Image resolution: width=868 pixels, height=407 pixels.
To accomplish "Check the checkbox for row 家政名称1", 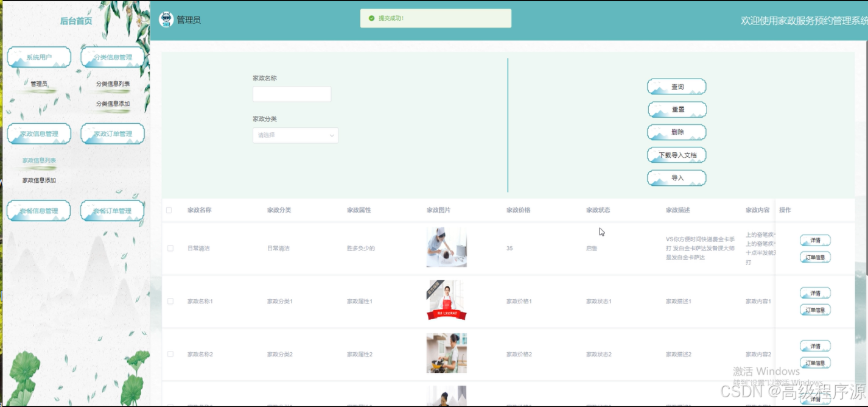I will click(x=170, y=302).
